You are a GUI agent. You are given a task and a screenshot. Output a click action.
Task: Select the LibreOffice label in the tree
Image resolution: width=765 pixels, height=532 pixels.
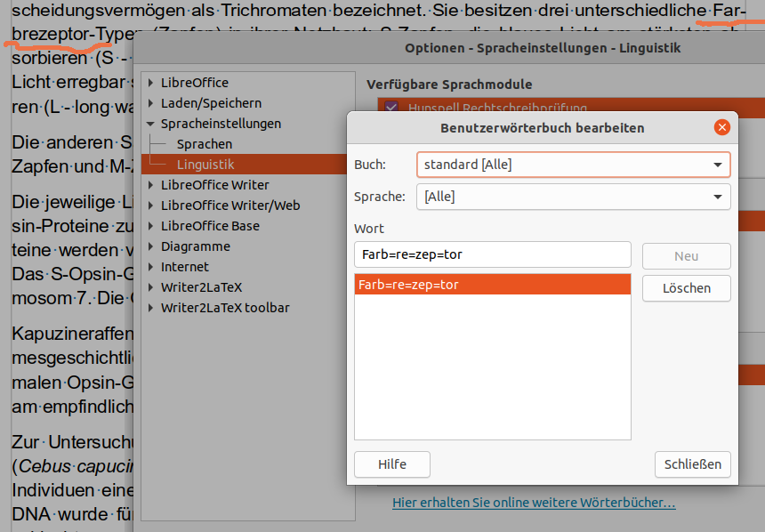pos(195,83)
